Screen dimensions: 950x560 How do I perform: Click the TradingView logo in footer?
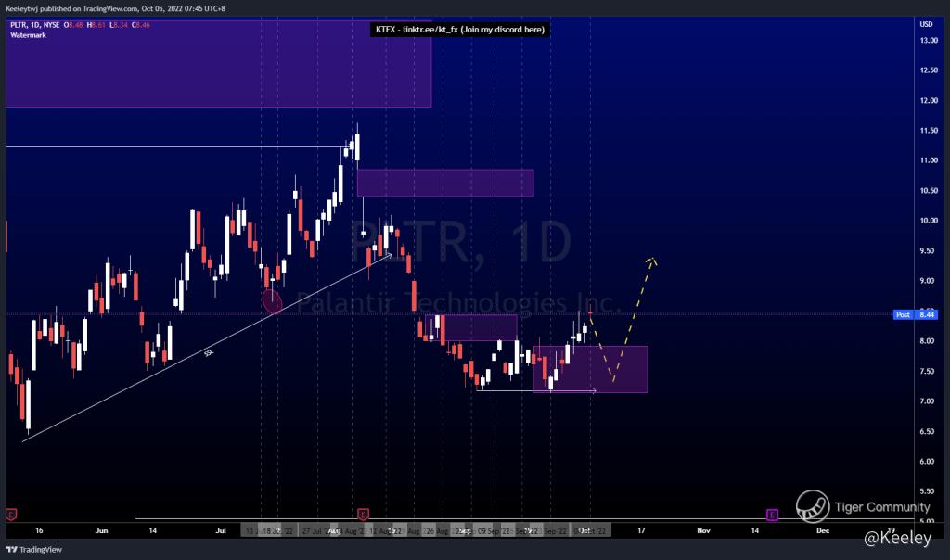tap(34, 550)
